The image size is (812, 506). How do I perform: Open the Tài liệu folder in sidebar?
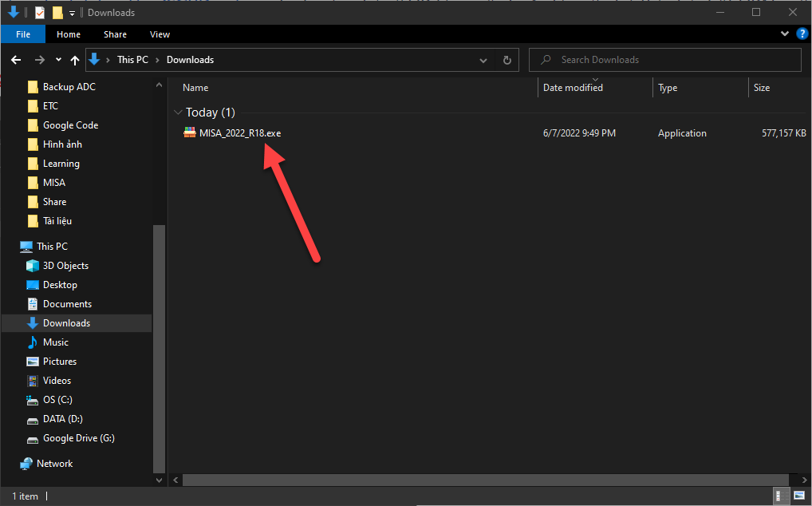coord(57,220)
